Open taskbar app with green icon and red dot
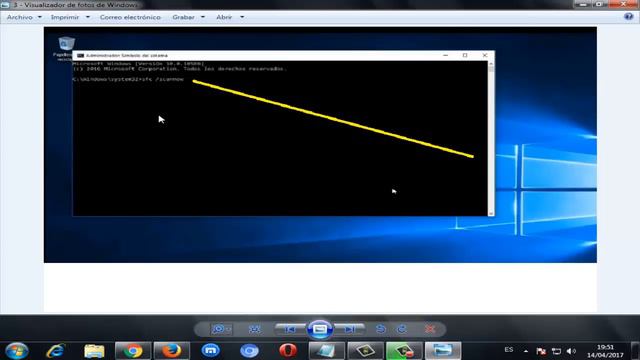640x360 pixels. 404,351
